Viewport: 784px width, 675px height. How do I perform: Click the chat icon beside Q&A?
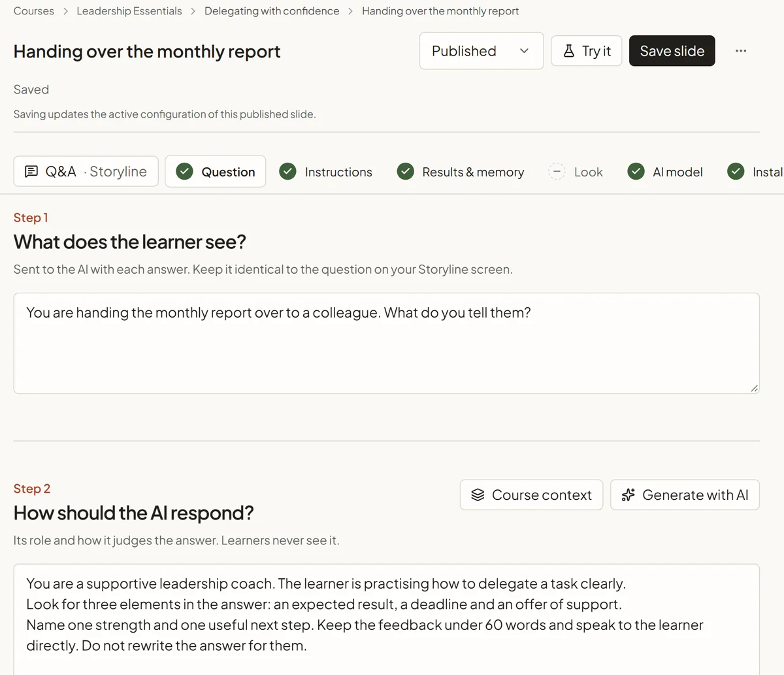[31, 172]
